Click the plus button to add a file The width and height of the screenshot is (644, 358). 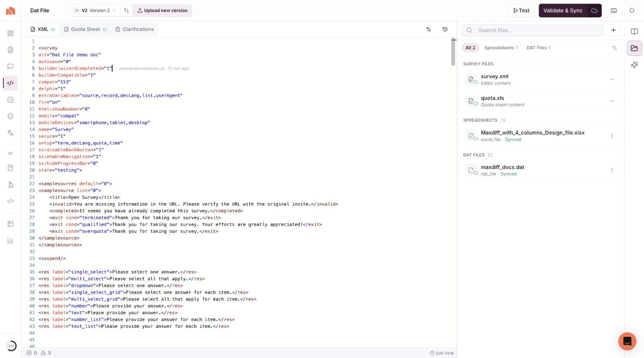click(x=613, y=30)
